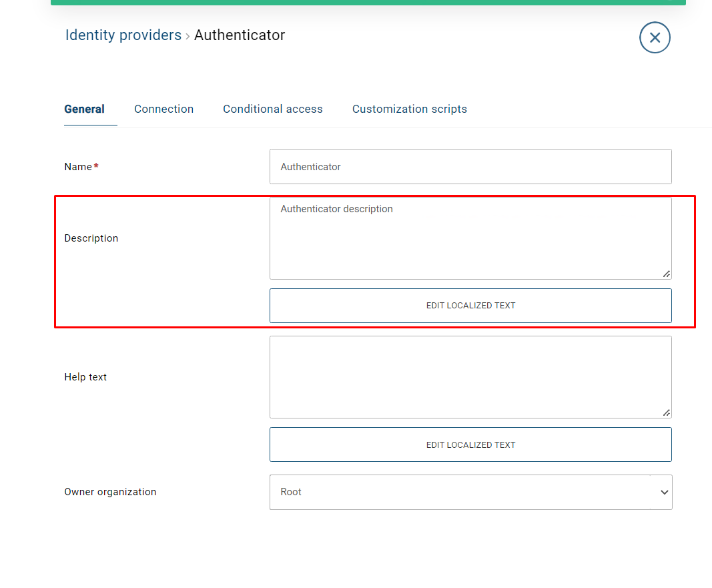Click the Description field label
This screenshot has height=588, width=712.
coord(91,238)
